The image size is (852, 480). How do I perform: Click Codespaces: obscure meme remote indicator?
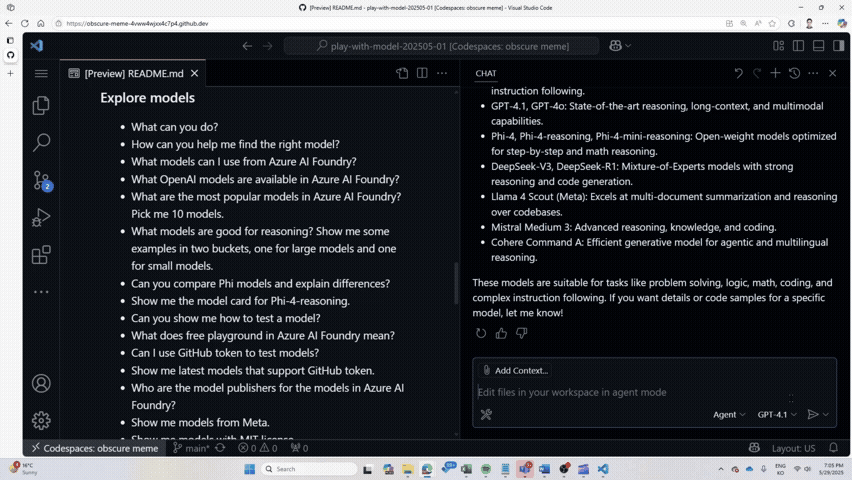pos(95,448)
